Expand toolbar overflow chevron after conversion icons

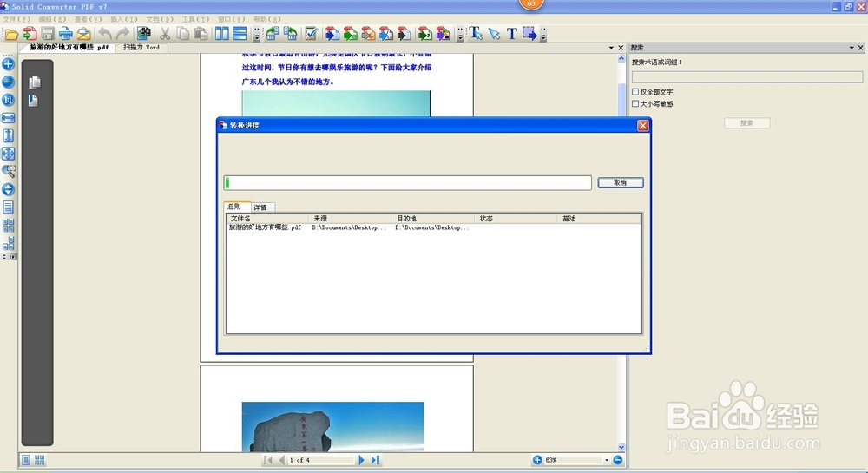coord(459,35)
